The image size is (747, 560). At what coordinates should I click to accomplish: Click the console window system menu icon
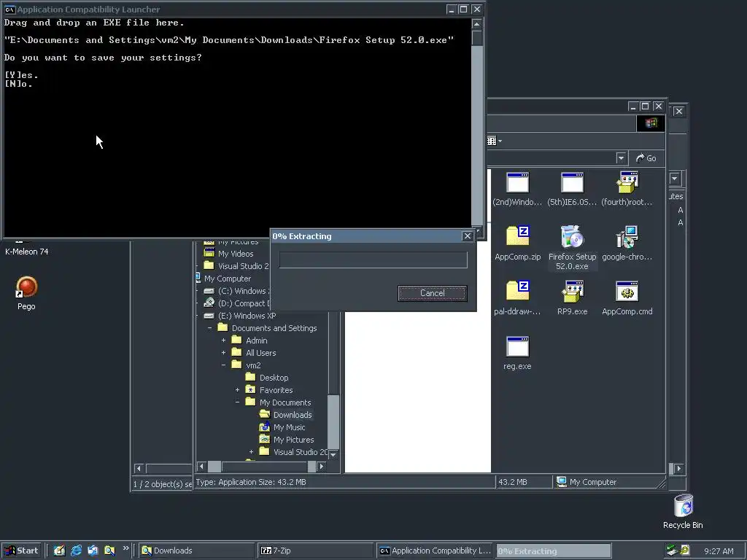pyautogui.click(x=9, y=9)
